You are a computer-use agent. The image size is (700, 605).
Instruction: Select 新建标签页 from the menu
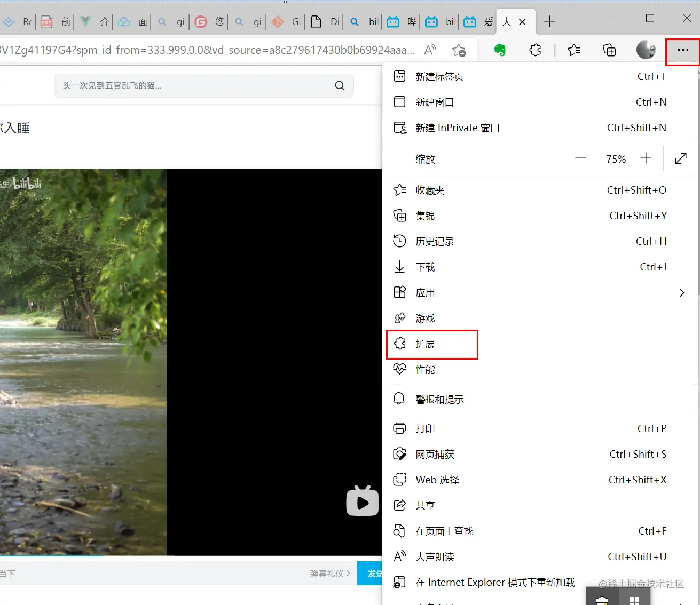tap(540, 76)
